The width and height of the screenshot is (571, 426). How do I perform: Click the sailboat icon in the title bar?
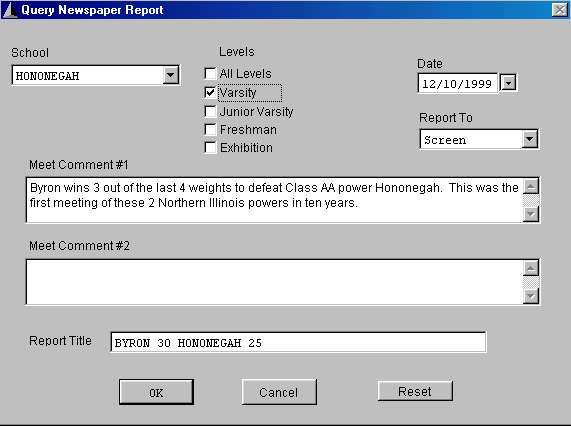[x=10, y=10]
